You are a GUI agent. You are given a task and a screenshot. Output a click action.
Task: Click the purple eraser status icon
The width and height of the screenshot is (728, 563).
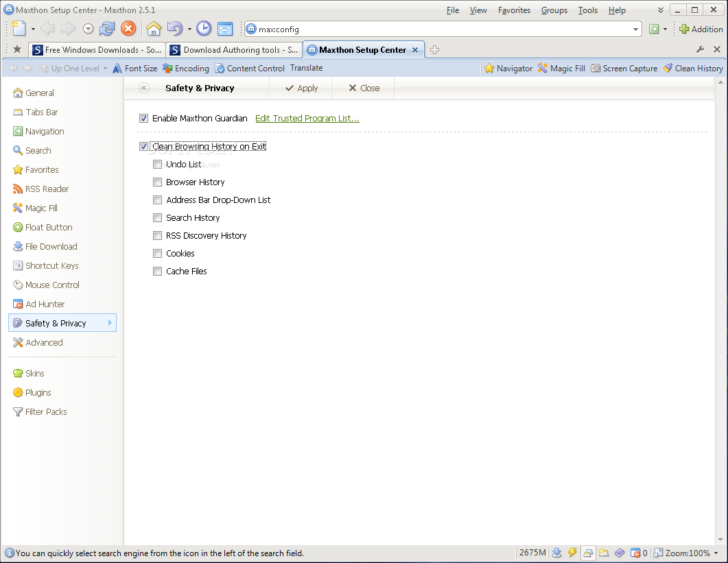click(620, 553)
